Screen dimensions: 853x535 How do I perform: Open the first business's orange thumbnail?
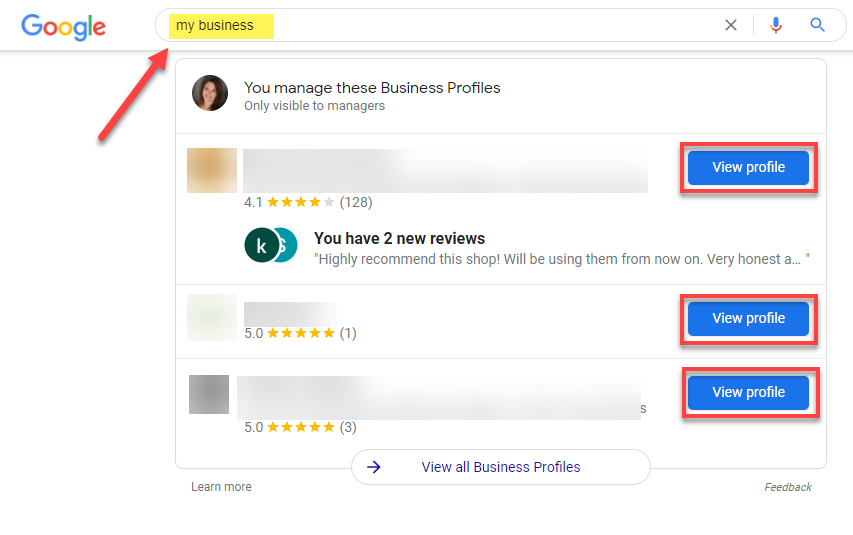(212, 170)
